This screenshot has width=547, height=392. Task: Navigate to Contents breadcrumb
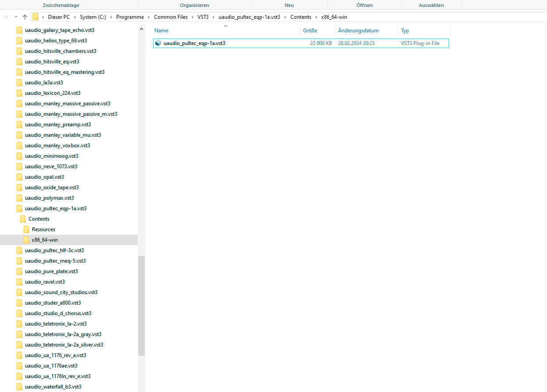coord(301,17)
